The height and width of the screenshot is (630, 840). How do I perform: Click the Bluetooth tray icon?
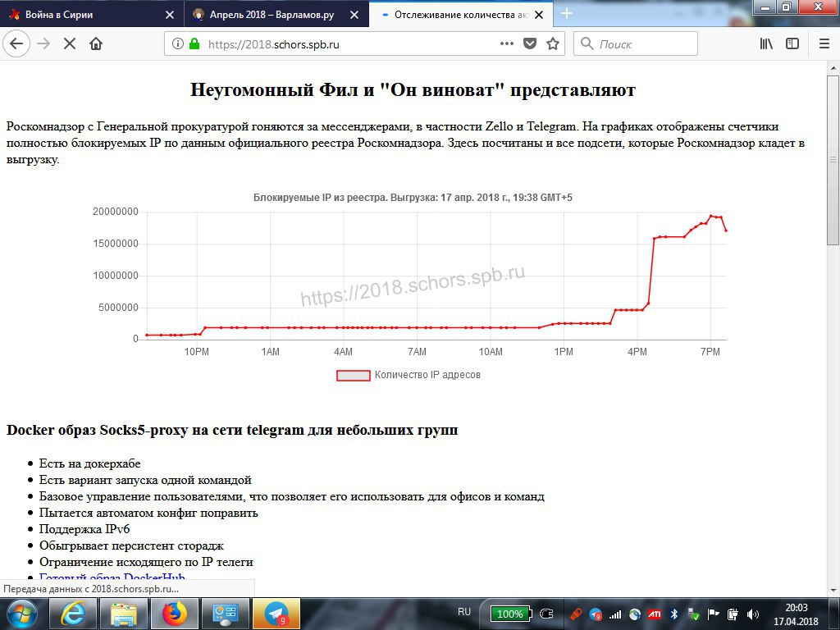pyautogui.click(x=674, y=614)
